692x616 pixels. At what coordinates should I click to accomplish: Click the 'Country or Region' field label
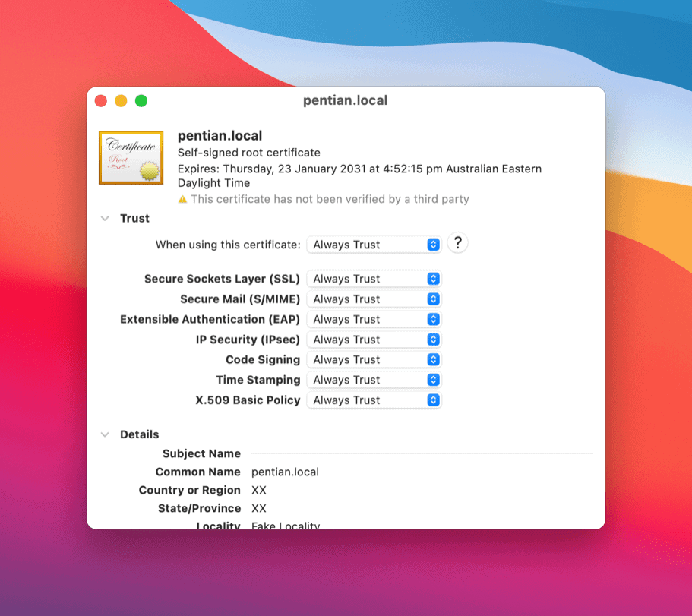point(190,490)
